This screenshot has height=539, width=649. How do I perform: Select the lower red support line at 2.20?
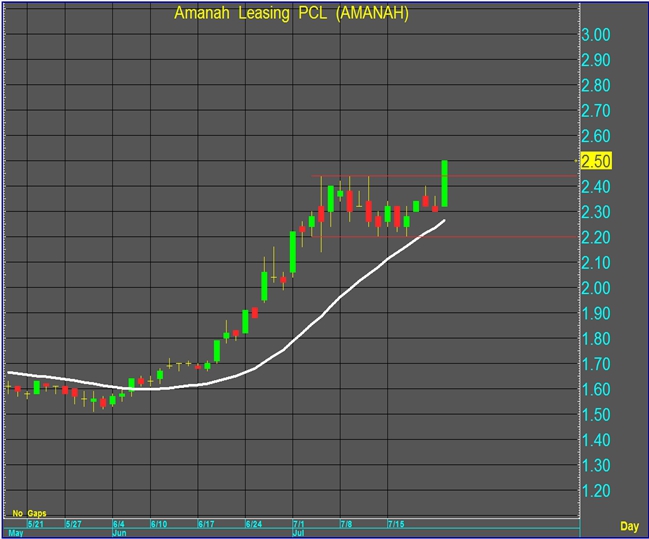tap(444, 237)
